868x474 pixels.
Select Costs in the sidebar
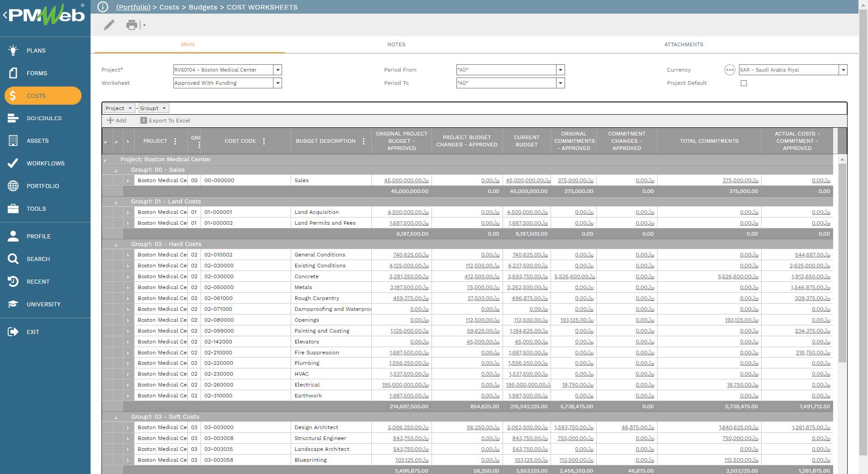43,96
